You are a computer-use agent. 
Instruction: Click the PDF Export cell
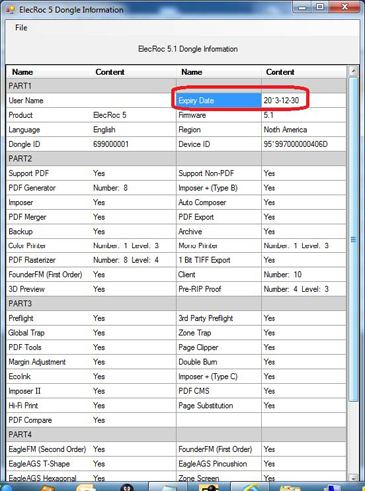click(219, 217)
